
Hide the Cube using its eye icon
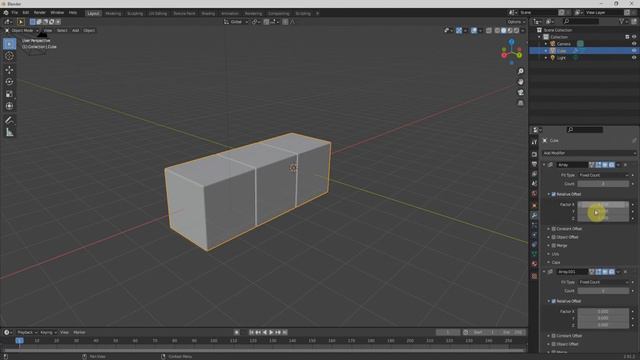634,51
